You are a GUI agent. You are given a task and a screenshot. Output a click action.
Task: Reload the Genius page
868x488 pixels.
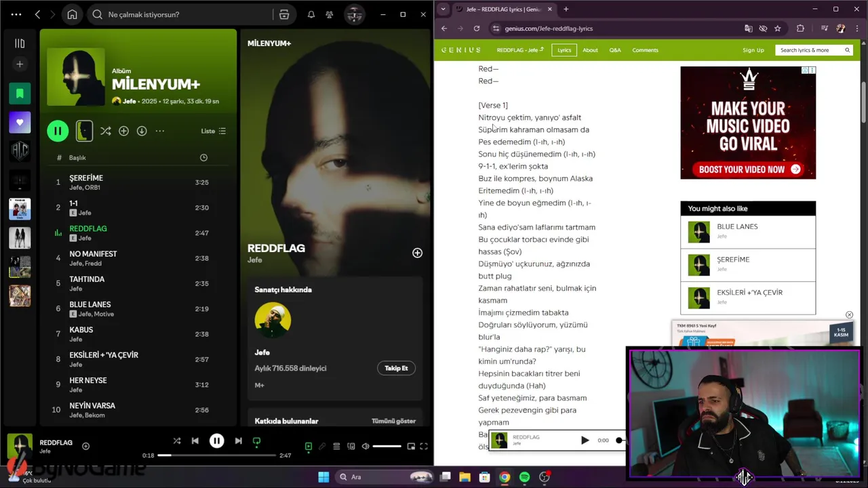pyautogui.click(x=477, y=28)
